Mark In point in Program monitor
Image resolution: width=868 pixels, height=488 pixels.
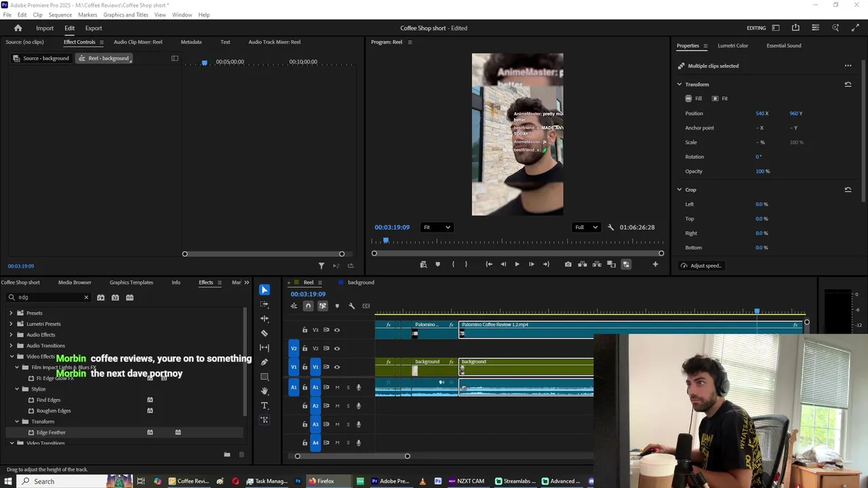[x=453, y=264]
